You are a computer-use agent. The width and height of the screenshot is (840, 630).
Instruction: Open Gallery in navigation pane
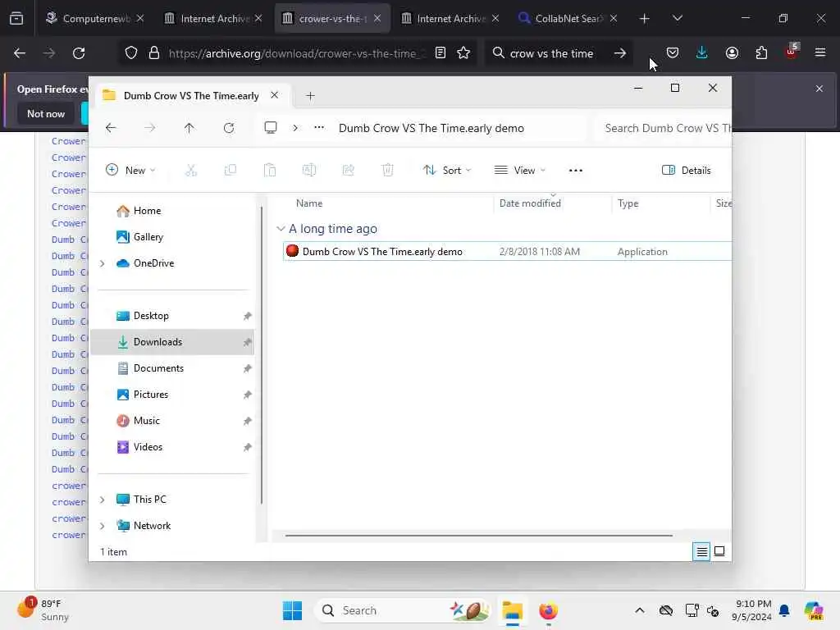(x=148, y=237)
